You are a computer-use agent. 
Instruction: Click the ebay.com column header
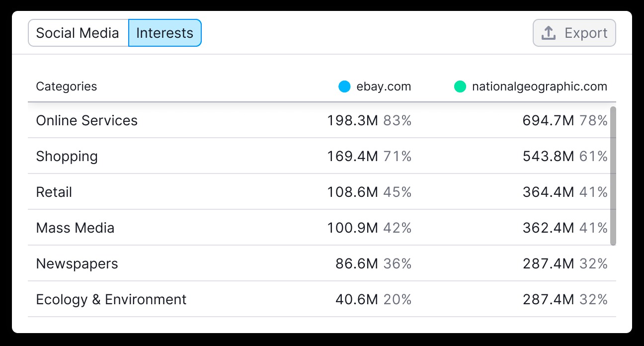click(x=384, y=86)
